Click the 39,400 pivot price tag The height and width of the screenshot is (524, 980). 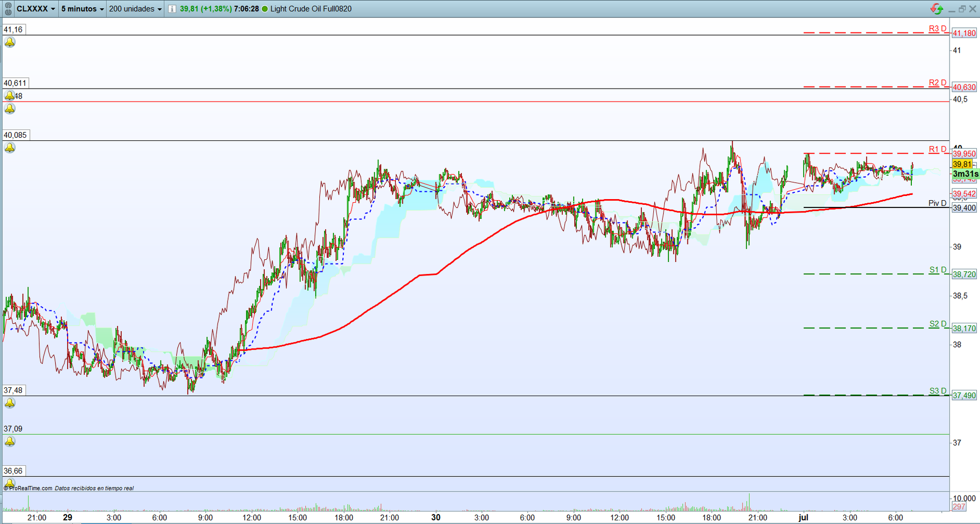point(964,208)
